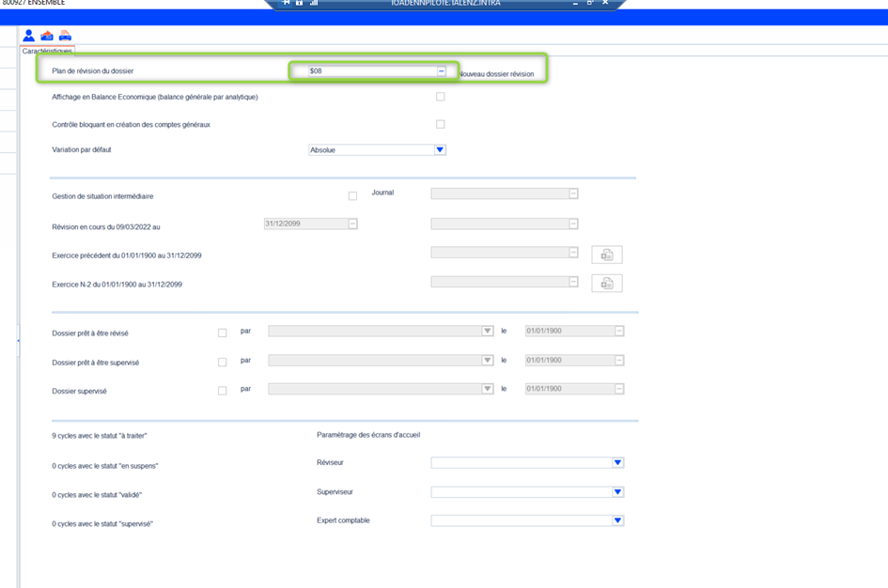
Task: Click document icon button for Exercice N-2
Action: coord(607,284)
